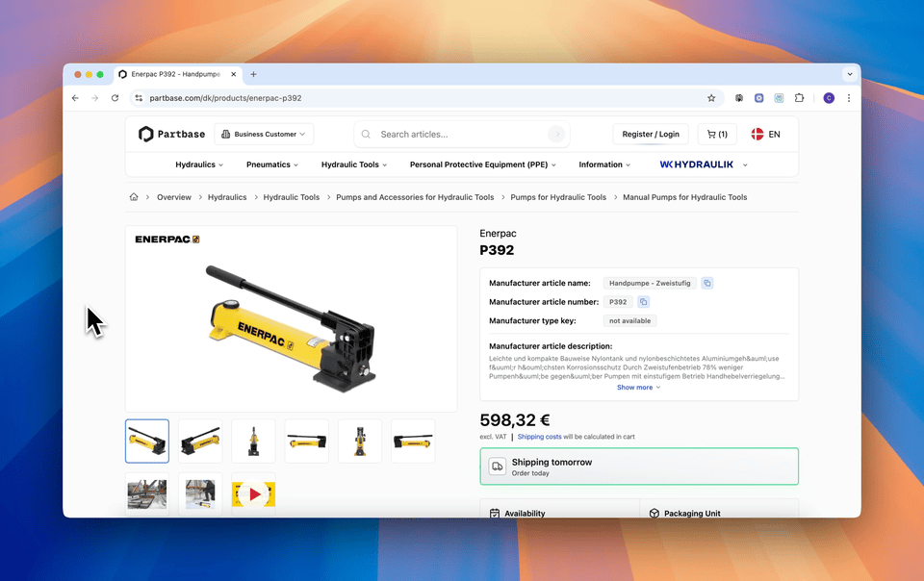Change language via the Danish flag EN
Viewport: 924px width, 581px height.
point(765,135)
